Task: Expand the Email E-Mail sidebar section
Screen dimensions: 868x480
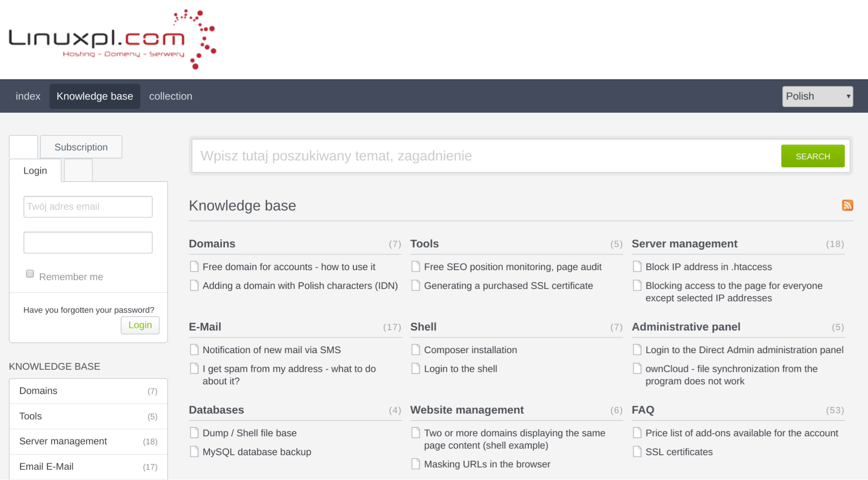Action: click(89, 467)
